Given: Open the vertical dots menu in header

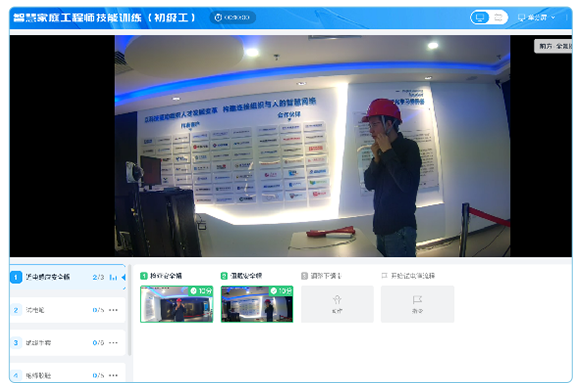Looking at the screenshot, I should [x=566, y=17].
